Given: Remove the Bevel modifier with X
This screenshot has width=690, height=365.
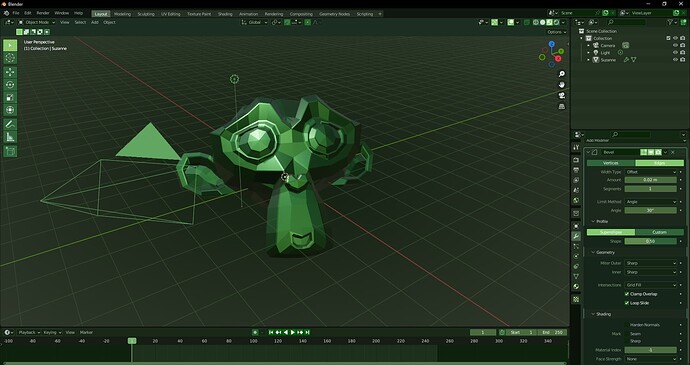Looking at the screenshot, I should pos(673,152).
